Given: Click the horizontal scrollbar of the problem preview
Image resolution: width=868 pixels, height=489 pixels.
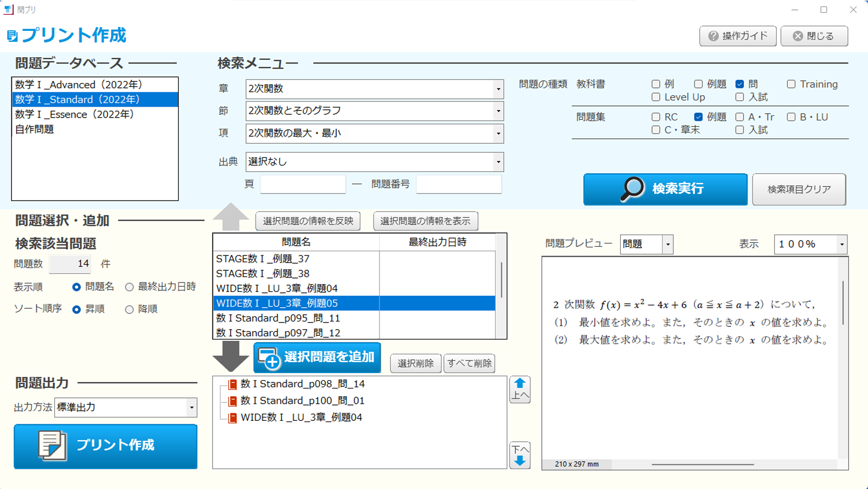Looking at the screenshot, I should point(702,464).
